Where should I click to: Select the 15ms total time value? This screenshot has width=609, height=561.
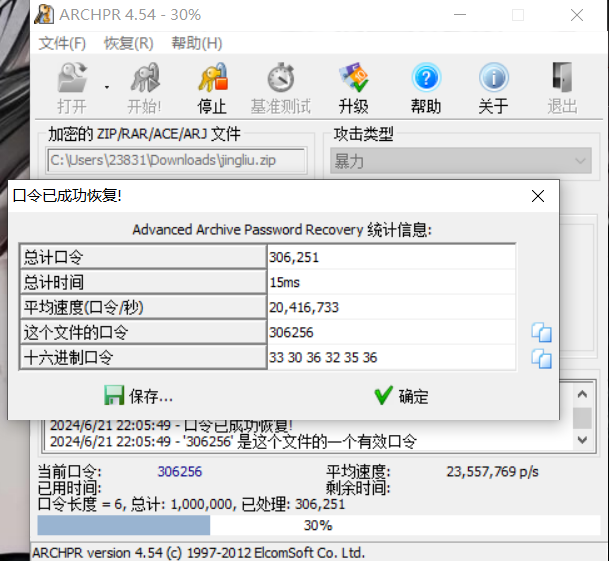285,282
